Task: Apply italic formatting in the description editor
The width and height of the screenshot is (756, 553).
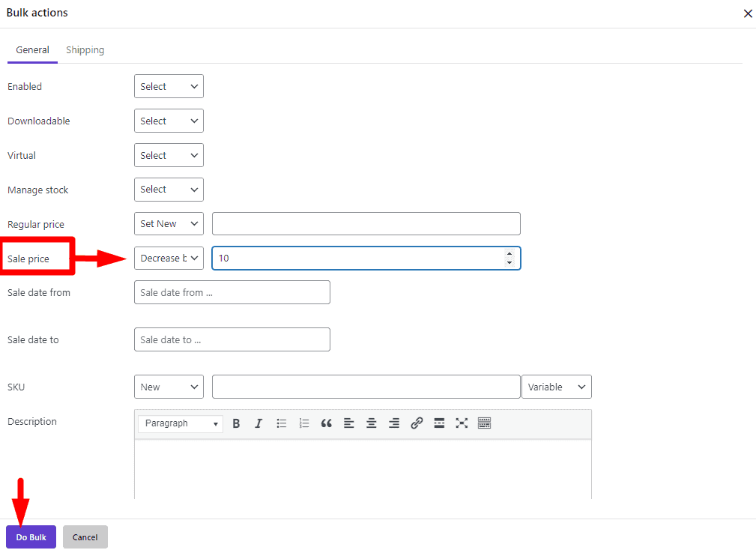Action: point(258,423)
